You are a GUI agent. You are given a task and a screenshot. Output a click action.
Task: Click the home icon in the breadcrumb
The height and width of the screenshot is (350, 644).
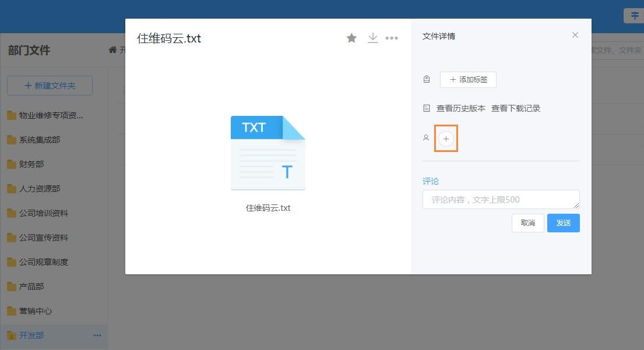[112, 50]
